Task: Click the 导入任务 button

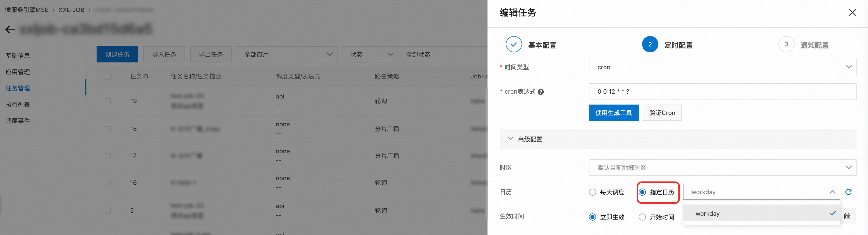Action: click(164, 55)
